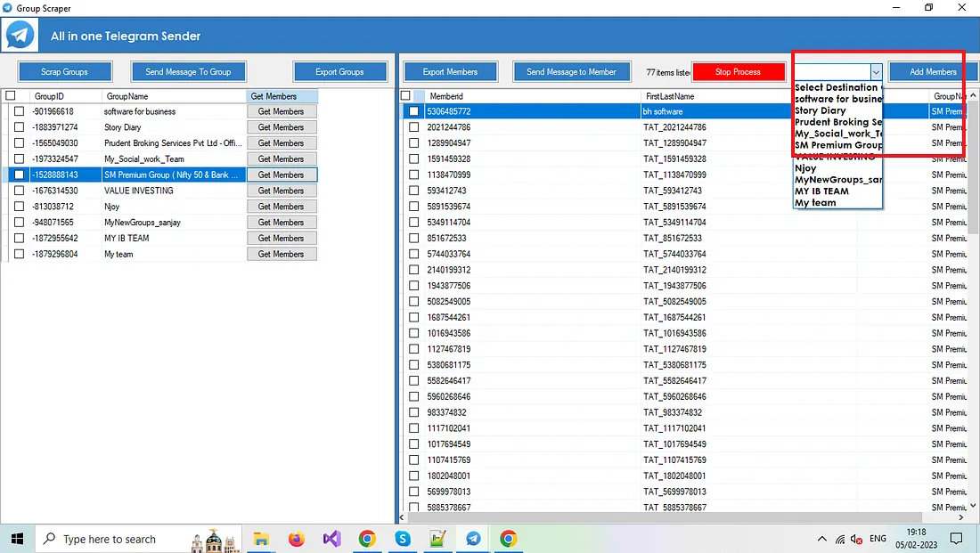Open the taskbar clock showing 19:18
This screenshot has height=553, width=980.
point(916,538)
